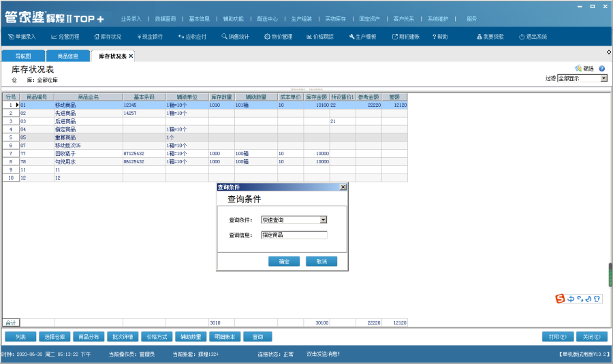Expand the 查询条件 dropdown showing 快速查询
613x364 pixels.
click(x=324, y=220)
